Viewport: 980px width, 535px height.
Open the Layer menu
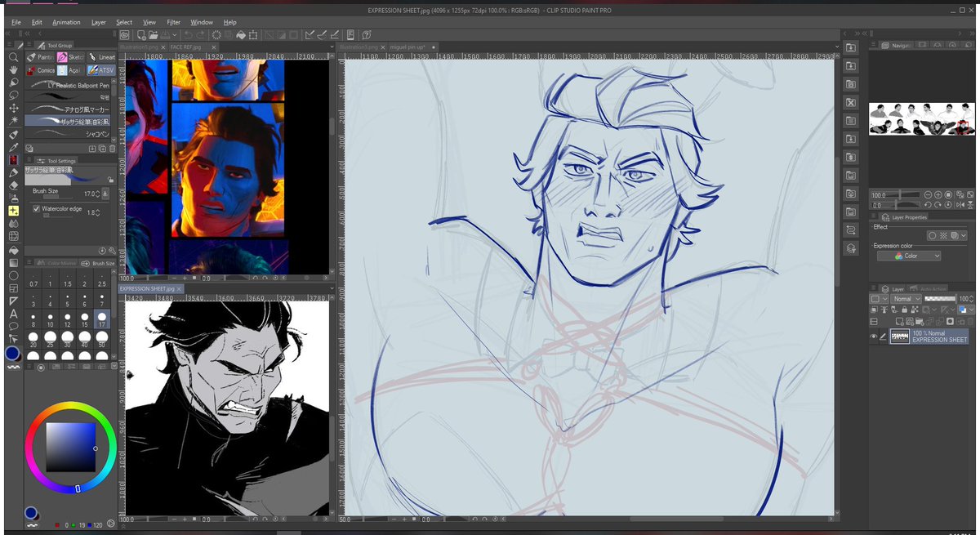[99, 22]
